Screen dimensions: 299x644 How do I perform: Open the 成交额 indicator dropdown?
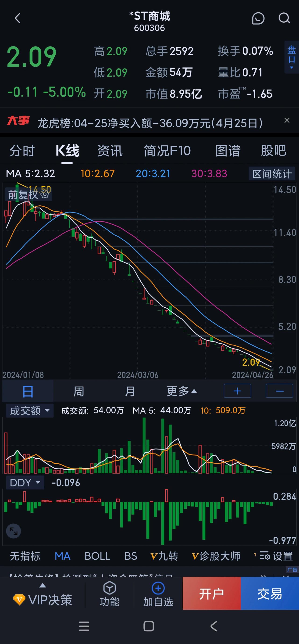pos(30,410)
